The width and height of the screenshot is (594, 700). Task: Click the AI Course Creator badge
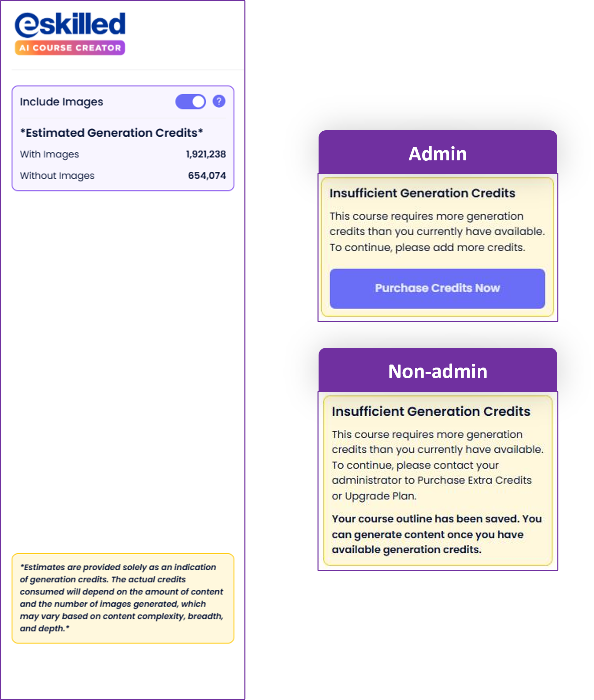[70, 47]
